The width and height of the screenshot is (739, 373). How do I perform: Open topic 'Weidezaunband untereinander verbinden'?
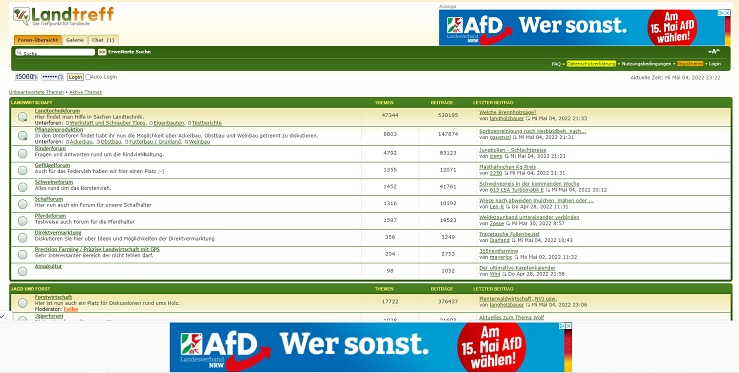529,217
